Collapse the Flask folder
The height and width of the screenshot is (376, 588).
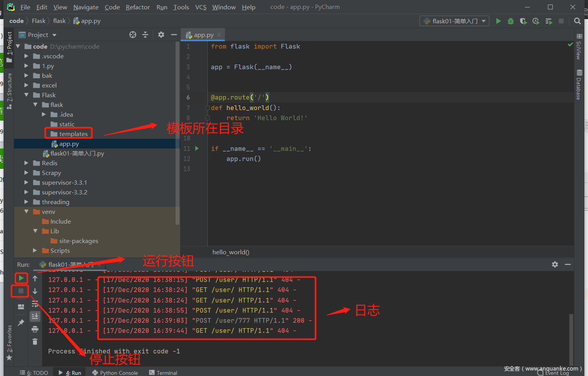click(x=26, y=95)
